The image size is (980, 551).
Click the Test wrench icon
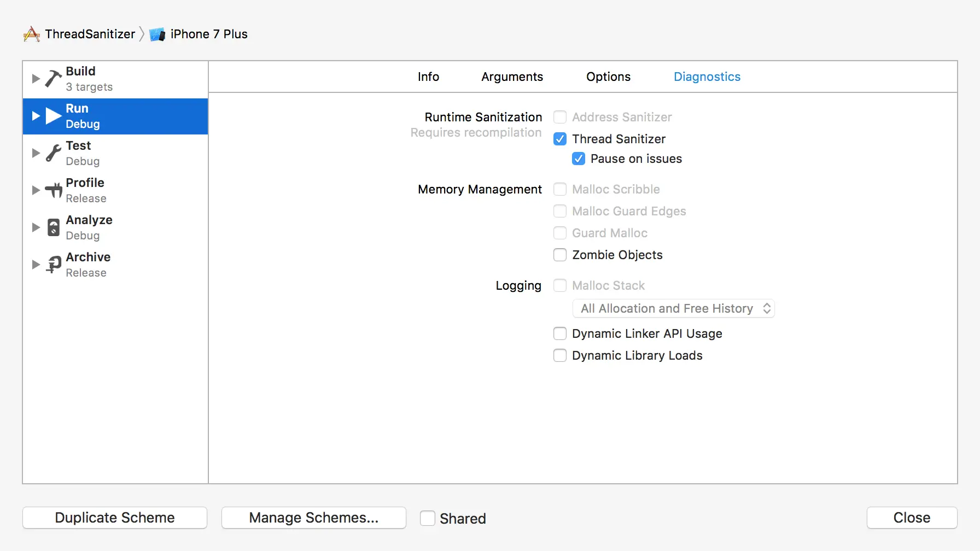53,153
